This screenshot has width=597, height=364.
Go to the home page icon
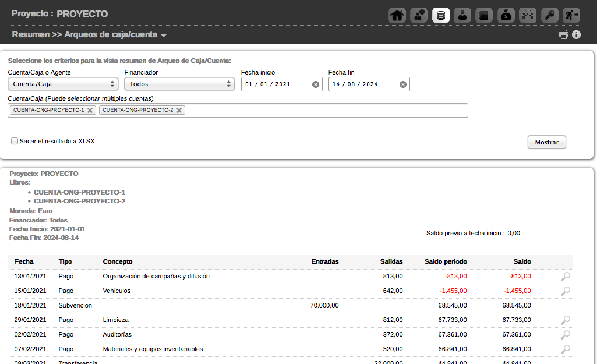tap(397, 15)
